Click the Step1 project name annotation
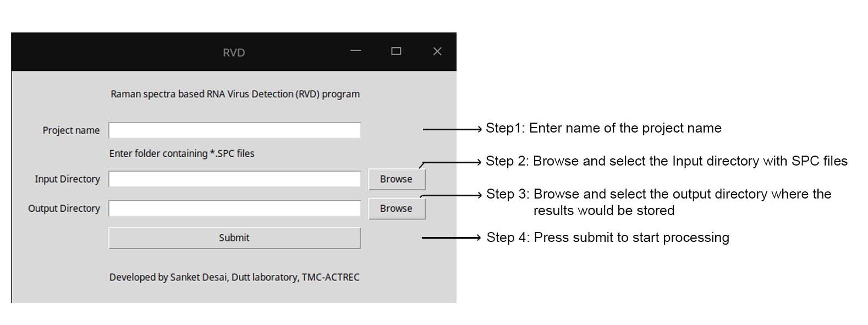 click(603, 128)
